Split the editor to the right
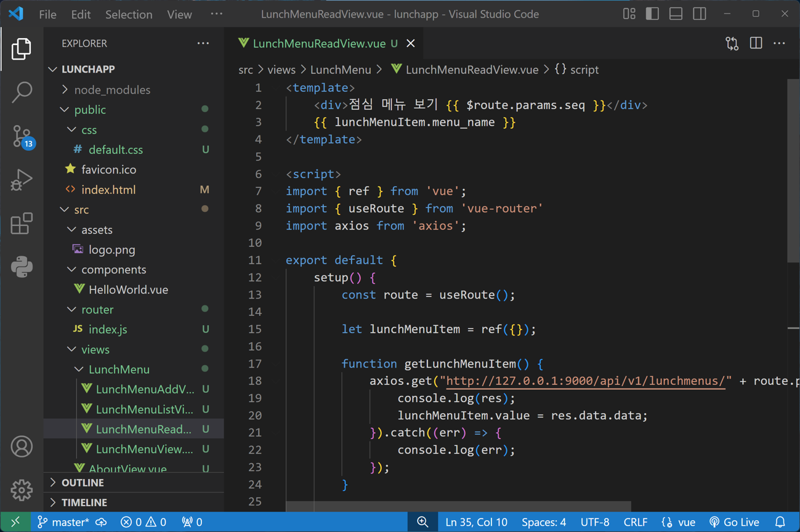Viewport: 800px width, 532px height. pos(756,43)
